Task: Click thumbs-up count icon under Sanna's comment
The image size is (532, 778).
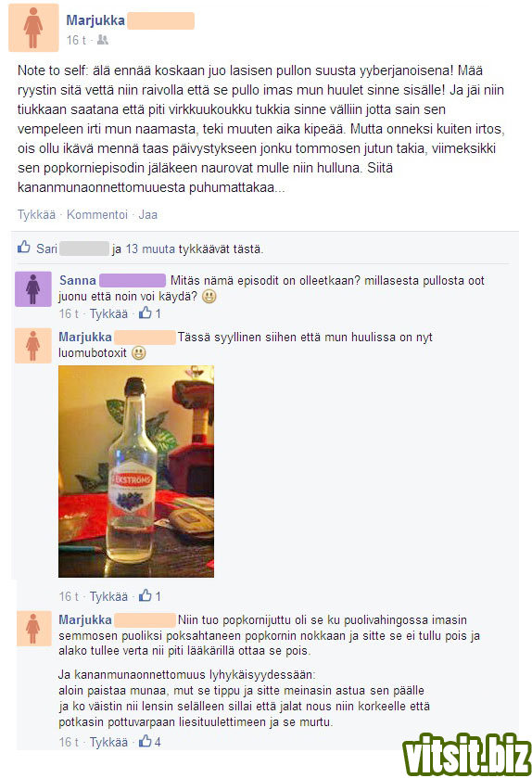Action: [146, 312]
